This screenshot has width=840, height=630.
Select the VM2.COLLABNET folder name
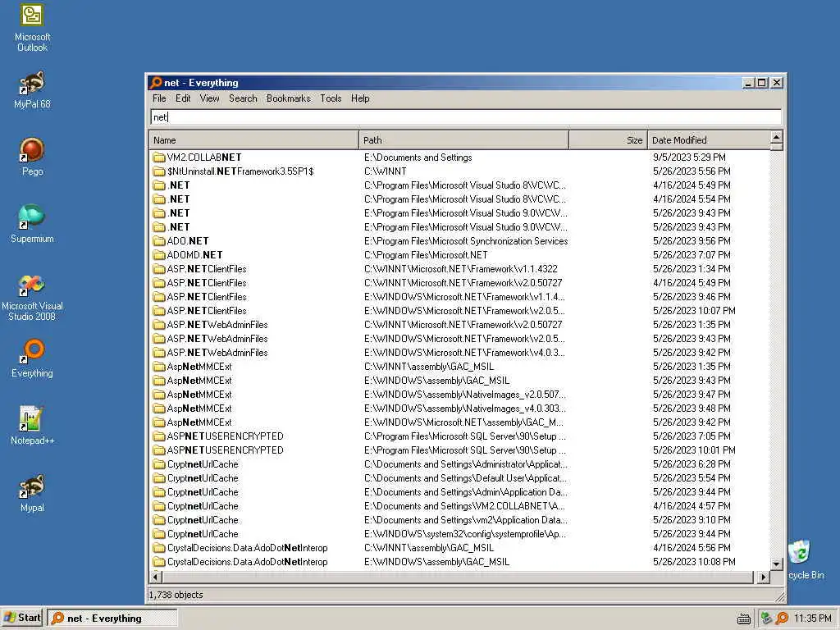click(x=204, y=157)
